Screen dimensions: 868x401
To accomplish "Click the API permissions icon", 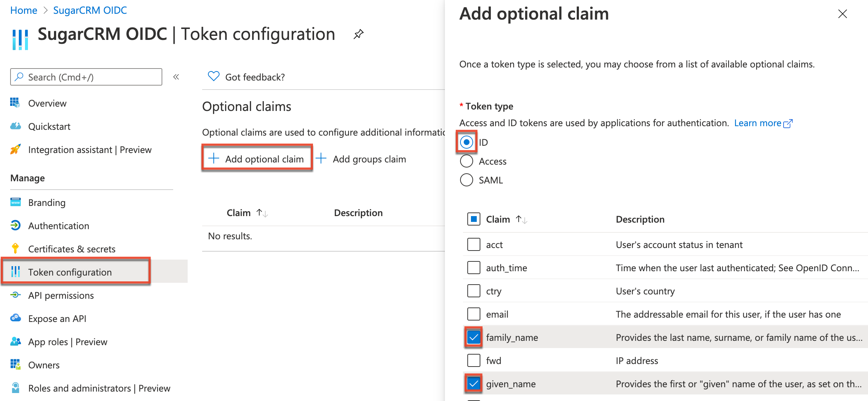I will pyautogui.click(x=15, y=295).
